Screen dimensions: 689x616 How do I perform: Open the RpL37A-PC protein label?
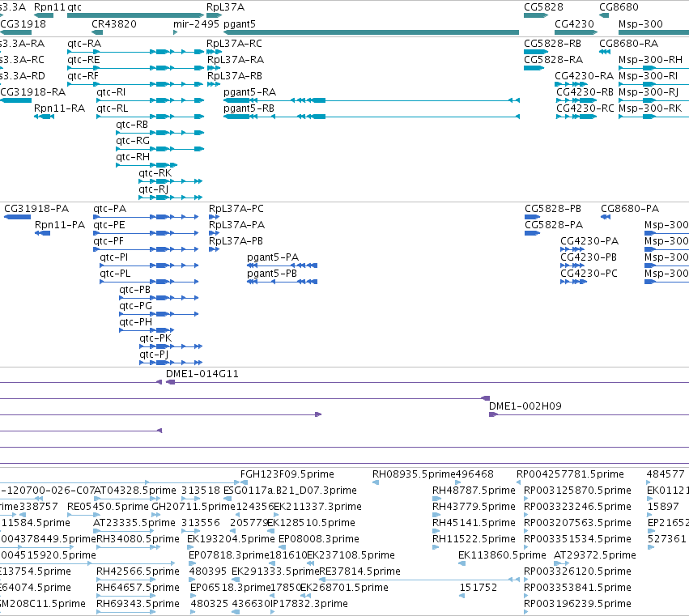236,209
